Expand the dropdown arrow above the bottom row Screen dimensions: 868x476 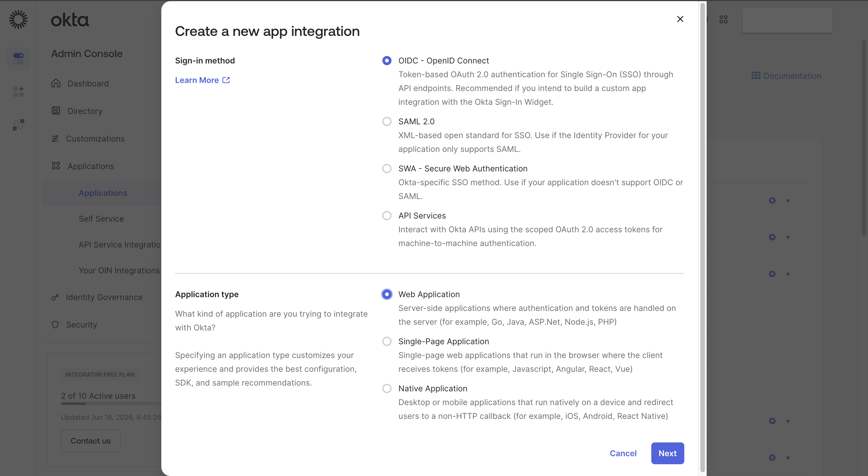point(788,421)
